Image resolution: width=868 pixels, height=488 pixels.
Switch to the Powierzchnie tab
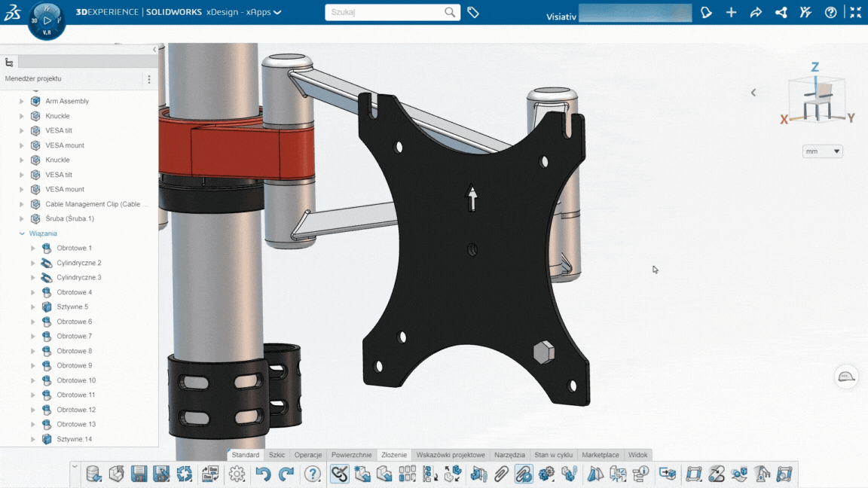tap(352, 455)
